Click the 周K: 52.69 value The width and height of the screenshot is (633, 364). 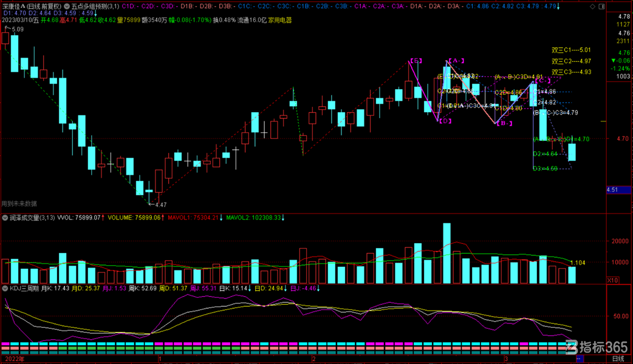pyautogui.click(x=143, y=288)
